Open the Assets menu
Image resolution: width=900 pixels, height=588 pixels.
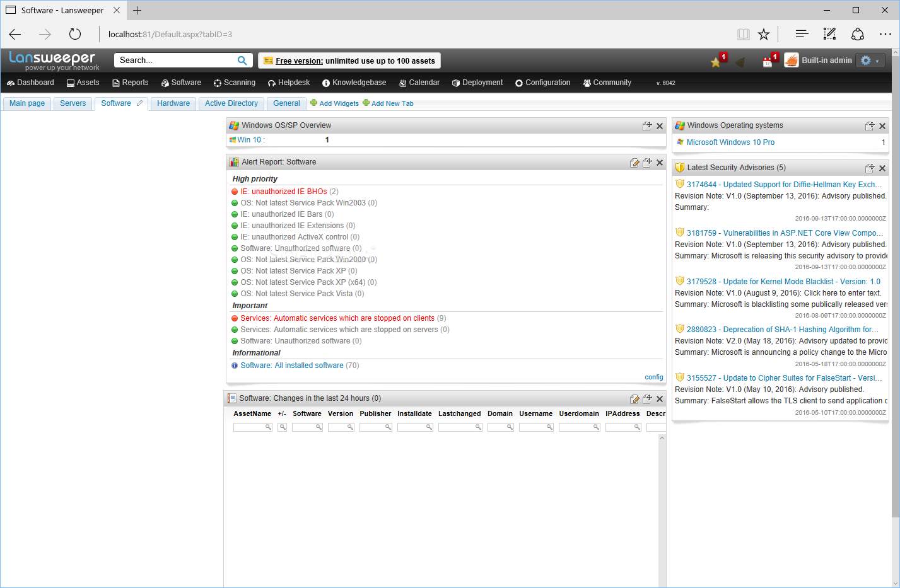coord(83,83)
